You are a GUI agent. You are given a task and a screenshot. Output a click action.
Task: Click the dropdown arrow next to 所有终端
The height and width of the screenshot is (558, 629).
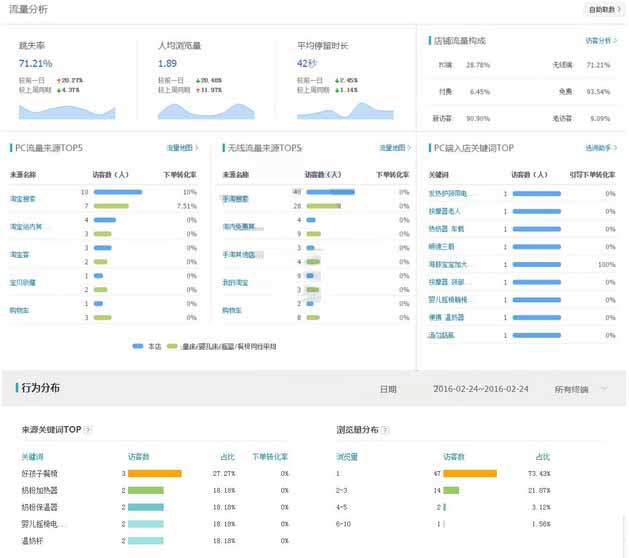coord(604,389)
